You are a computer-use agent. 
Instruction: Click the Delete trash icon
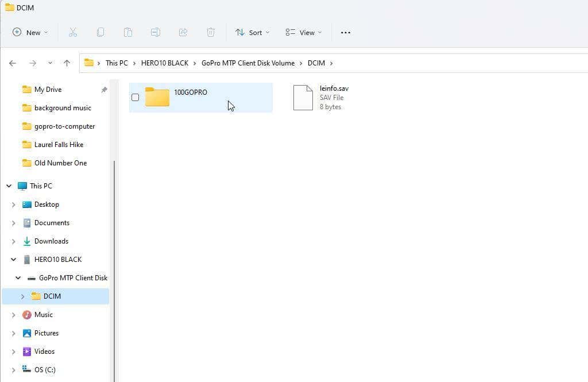click(x=211, y=32)
